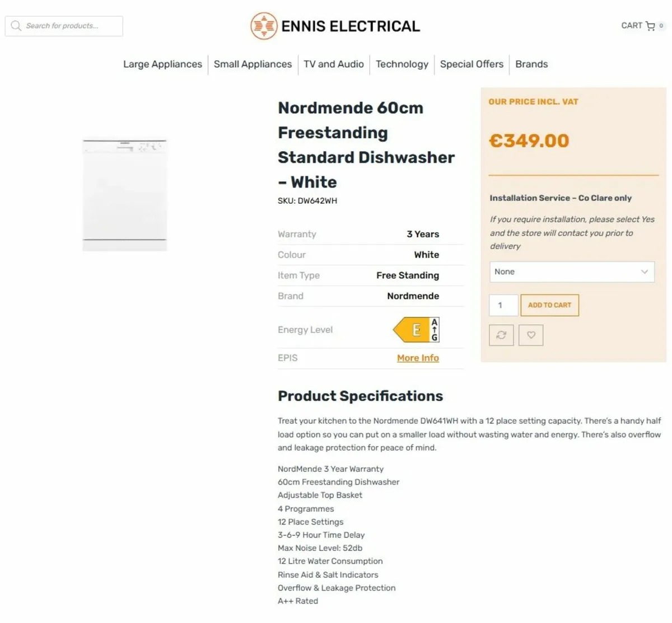Add product to wishlist using the heart icon
This screenshot has width=672, height=623.
pos(531,335)
